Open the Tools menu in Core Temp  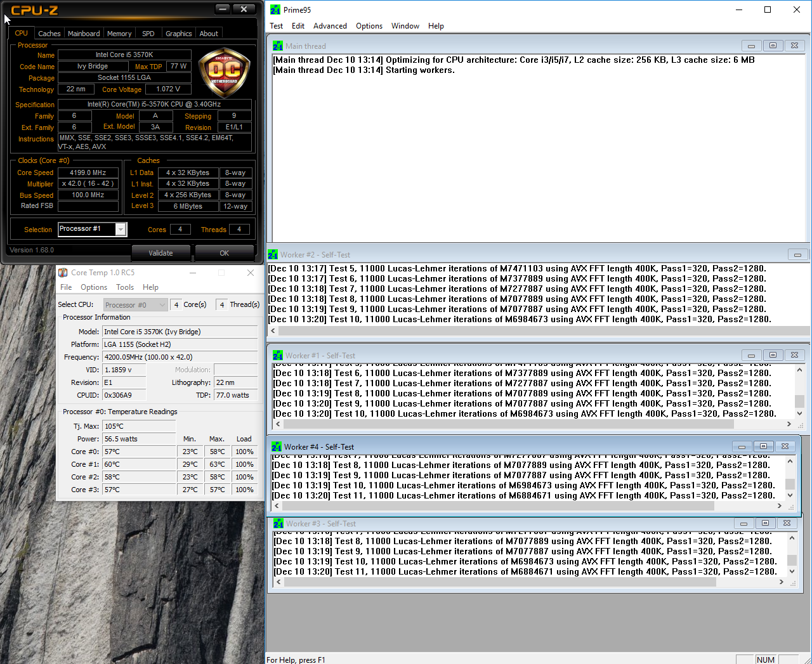(x=125, y=287)
